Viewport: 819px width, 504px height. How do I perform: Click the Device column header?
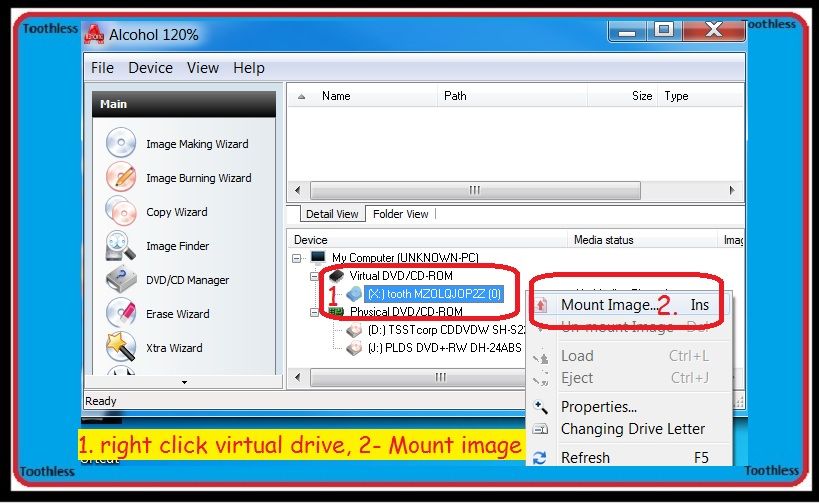[427, 240]
